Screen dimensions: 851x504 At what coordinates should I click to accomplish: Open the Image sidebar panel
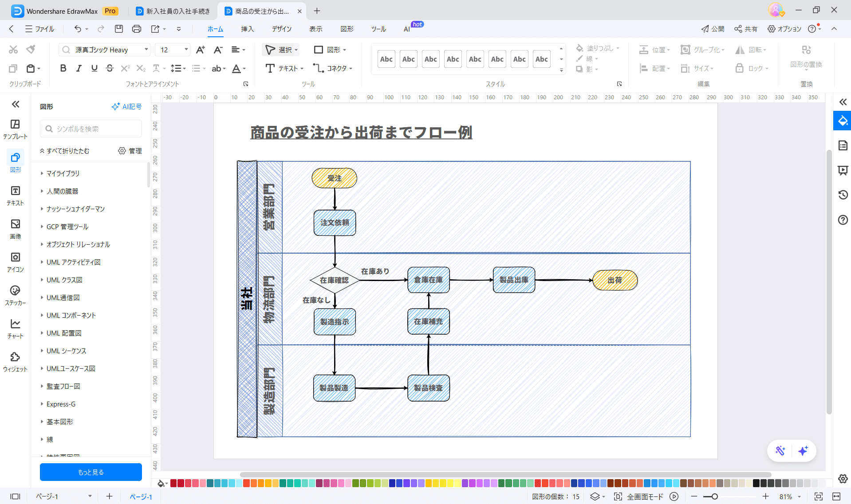coord(15,229)
